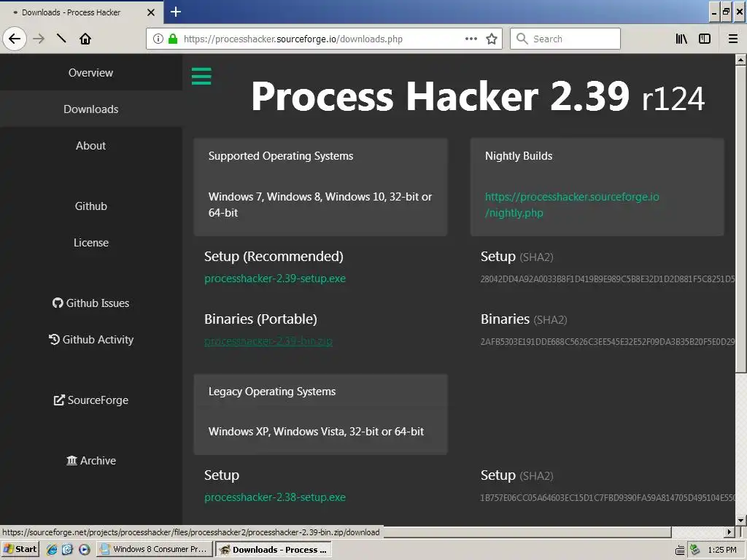Stop or reload the page using the toolbar icon
The width and height of the screenshot is (747, 560).
coord(61,39)
